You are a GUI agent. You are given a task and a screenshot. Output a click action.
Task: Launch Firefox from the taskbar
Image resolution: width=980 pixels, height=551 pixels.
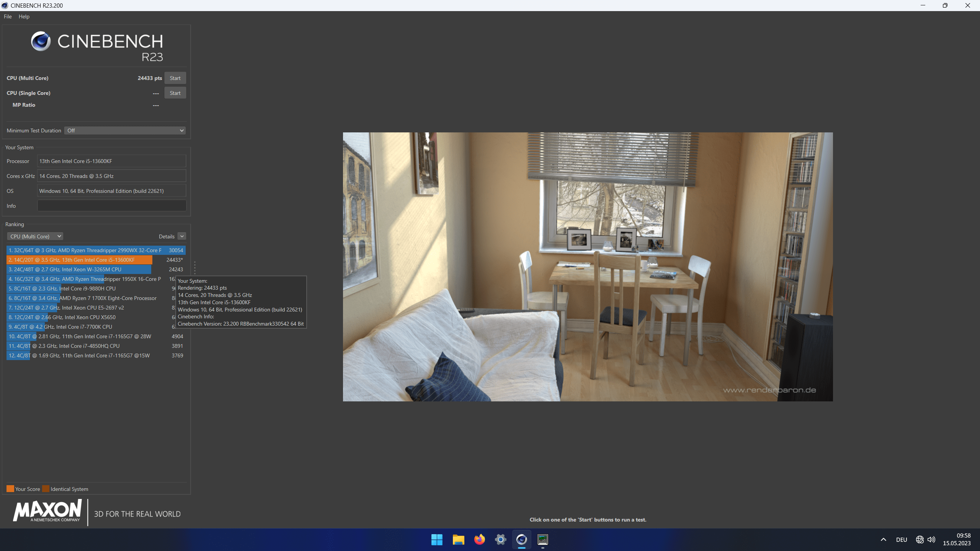(x=479, y=540)
